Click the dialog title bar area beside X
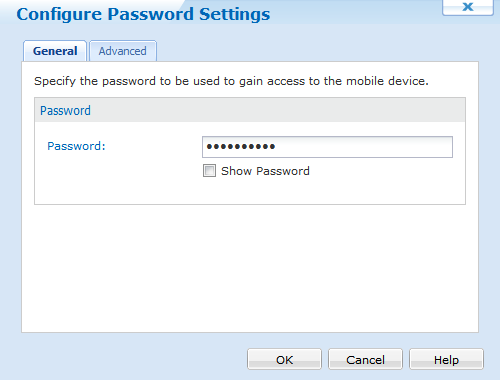500x380 pixels. [x=355, y=12]
